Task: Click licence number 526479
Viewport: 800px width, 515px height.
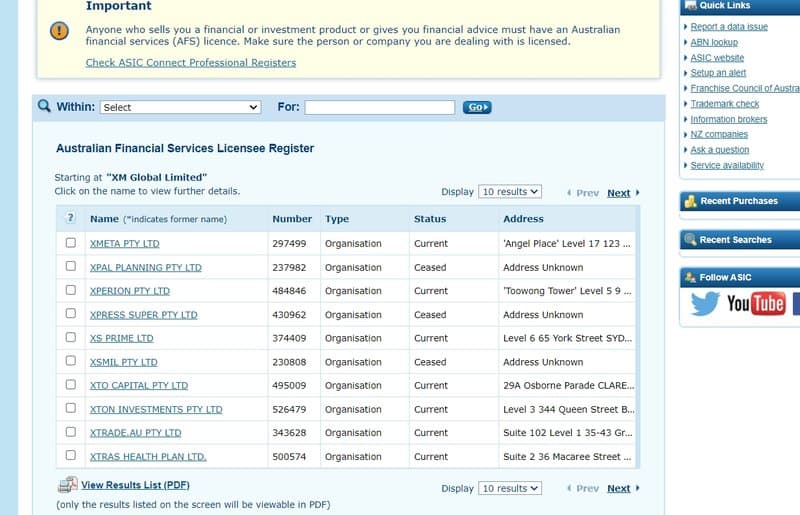Action: pyautogui.click(x=289, y=409)
